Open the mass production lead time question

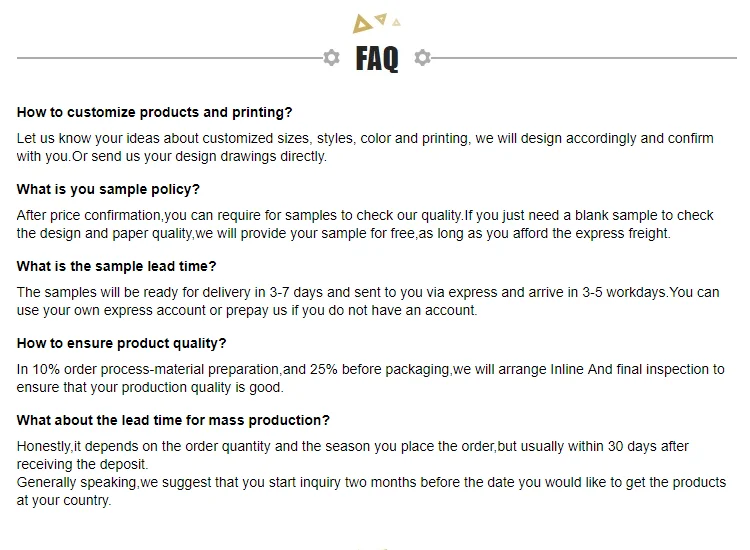(173, 420)
